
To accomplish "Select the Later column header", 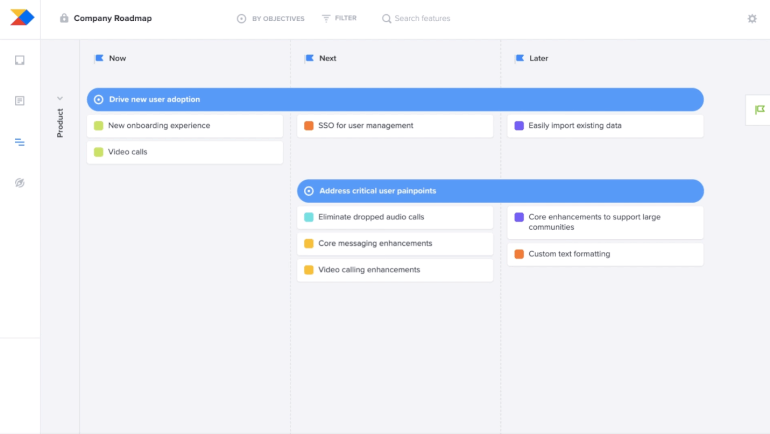I will (x=538, y=58).
